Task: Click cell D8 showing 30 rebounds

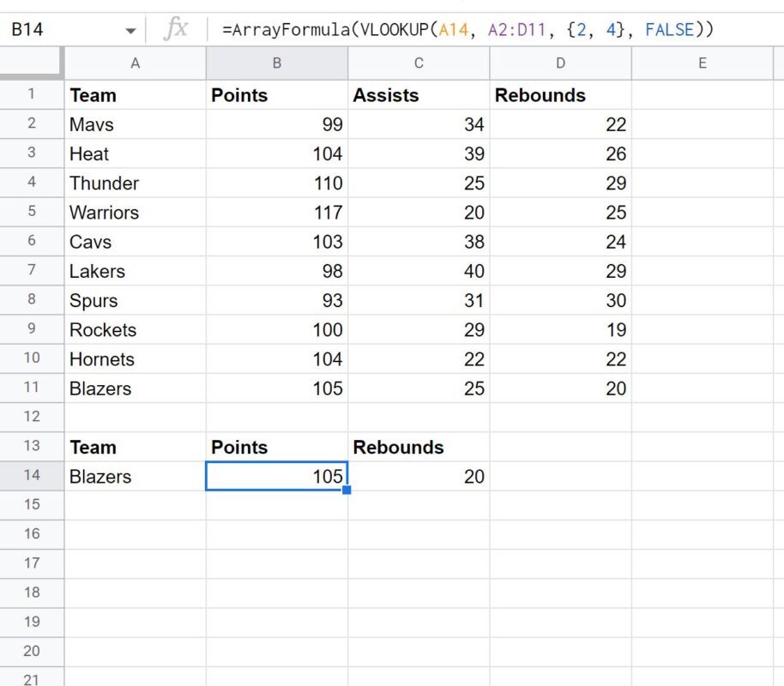Action: 560,300
